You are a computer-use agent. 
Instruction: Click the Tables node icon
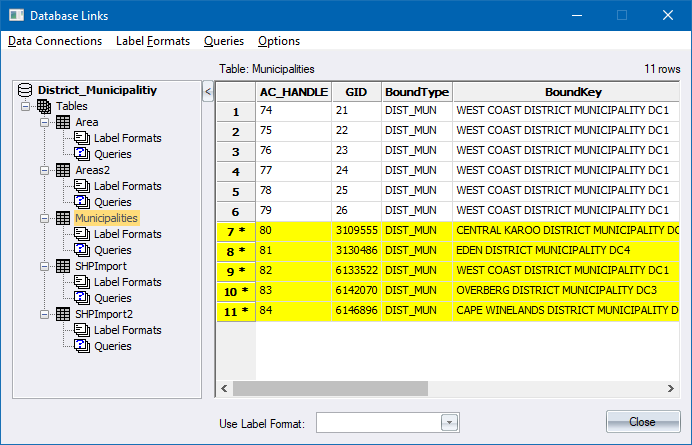(x=45, y=106)
